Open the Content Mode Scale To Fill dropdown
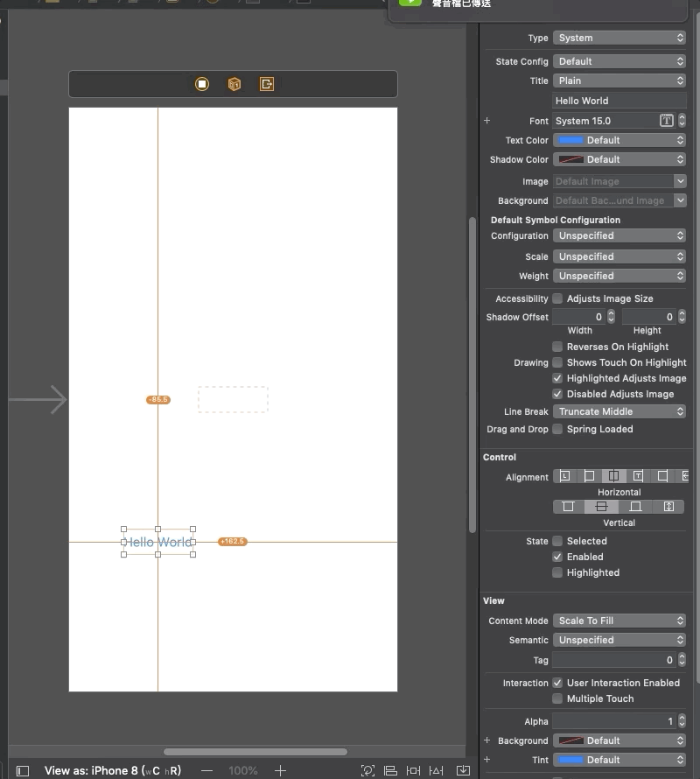Viewport: 700px width, 779px height. point(619,621)
